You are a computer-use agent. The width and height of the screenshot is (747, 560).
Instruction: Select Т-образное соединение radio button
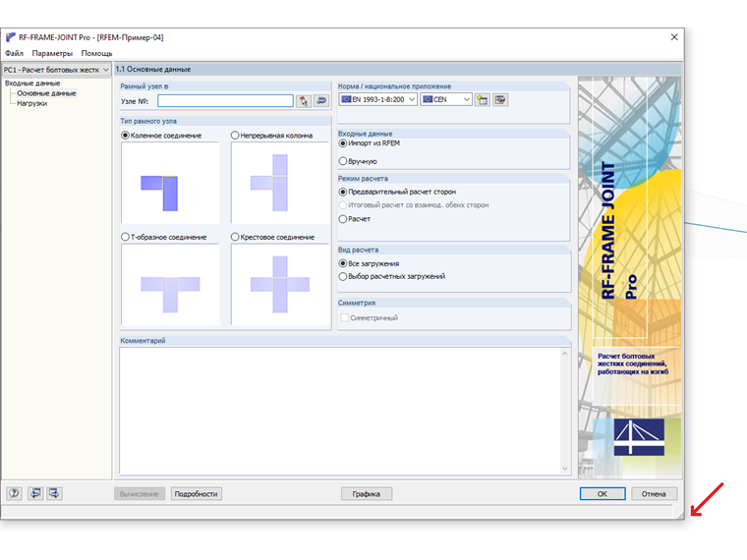(x=125, y=237)
